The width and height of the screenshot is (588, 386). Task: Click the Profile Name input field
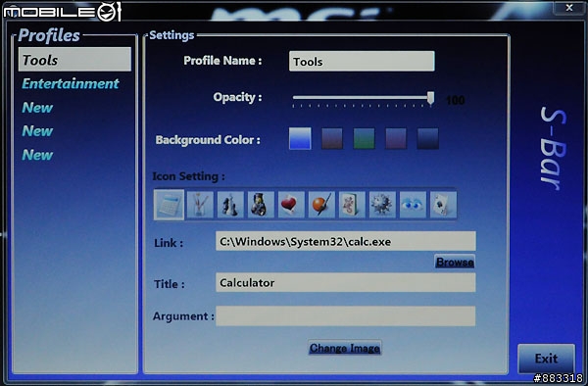pos(362,61)
